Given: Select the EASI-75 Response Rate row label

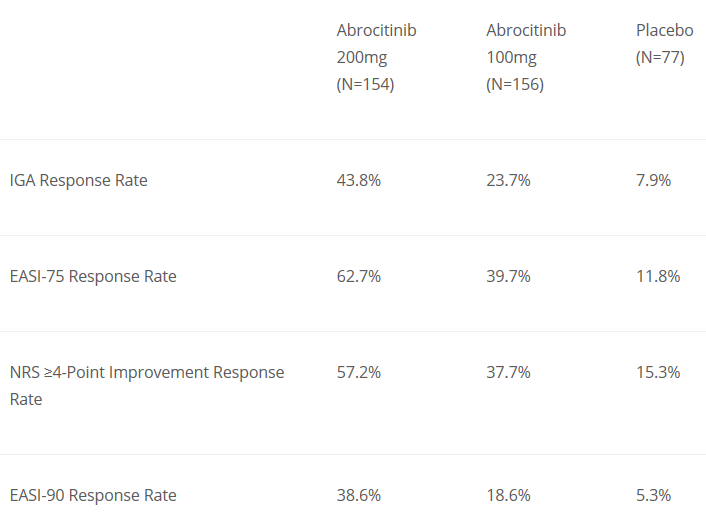Looking at the screenshot, I should [93, 276].
